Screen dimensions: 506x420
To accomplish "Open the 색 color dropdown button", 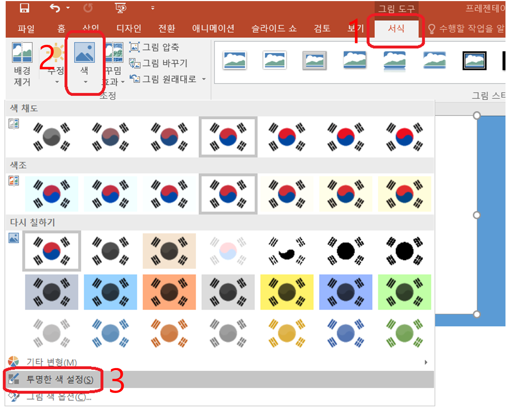I will coord(84,63).
